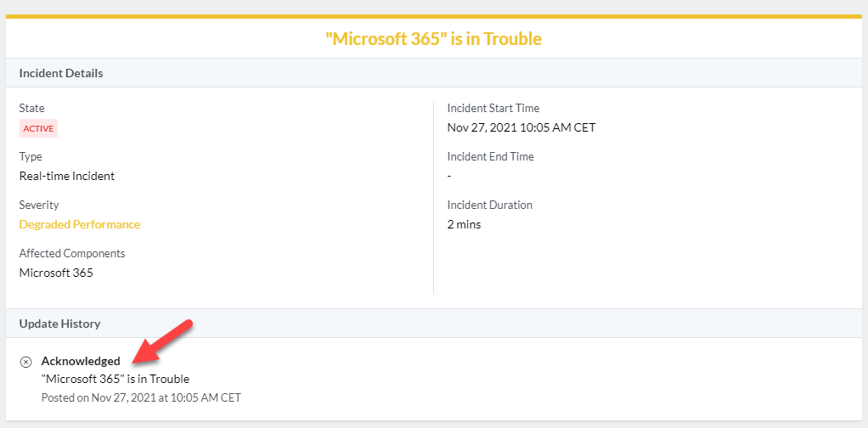Click the Posted on Nov 27, 2021 timestamp
Image resolution: width=868 pixels, height=428 pixels.
pyautogui.click(x=141, y=397)
